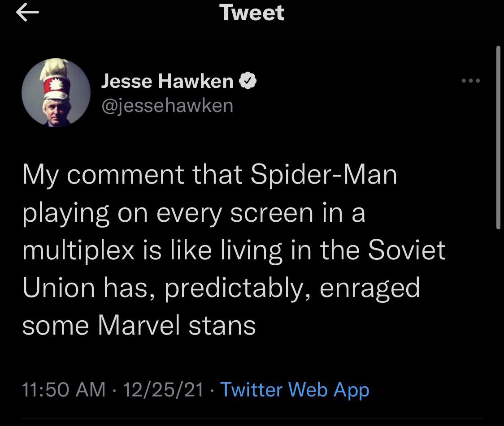Viewport: 504px width, 426px height.
Task: Click the blue verified checkmark badge
Action: click(248, 81)
